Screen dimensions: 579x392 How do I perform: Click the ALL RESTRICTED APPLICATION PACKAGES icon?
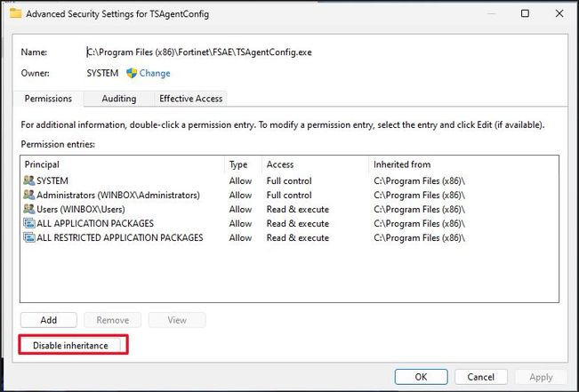click(28, 237)
